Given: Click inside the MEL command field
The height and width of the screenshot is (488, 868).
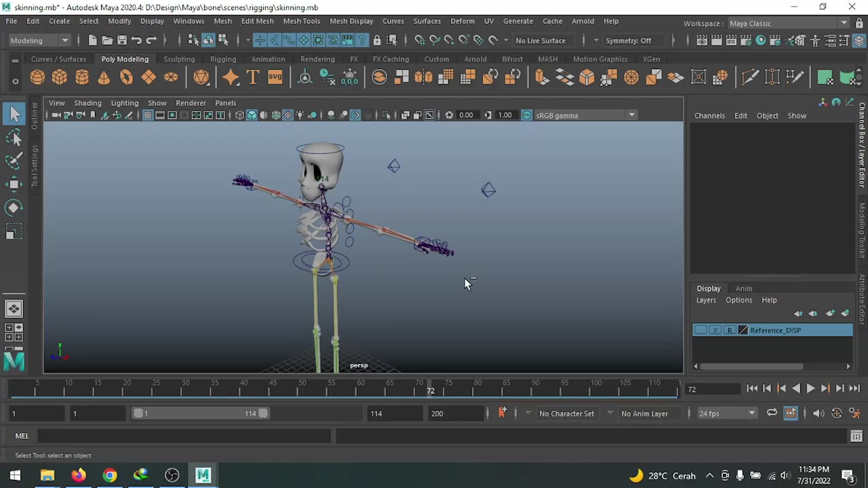Looking at the screenshot, I should point(181,436).
